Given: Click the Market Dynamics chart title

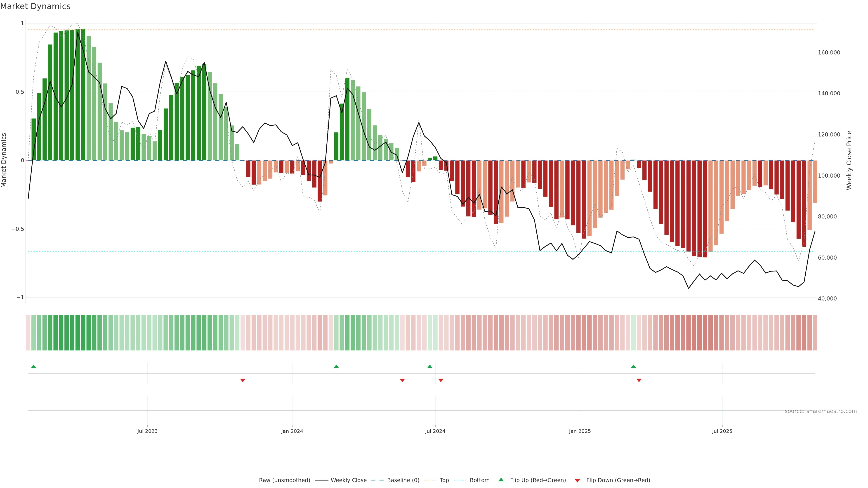Looking at the screenshot, I should tap(35, 6).
